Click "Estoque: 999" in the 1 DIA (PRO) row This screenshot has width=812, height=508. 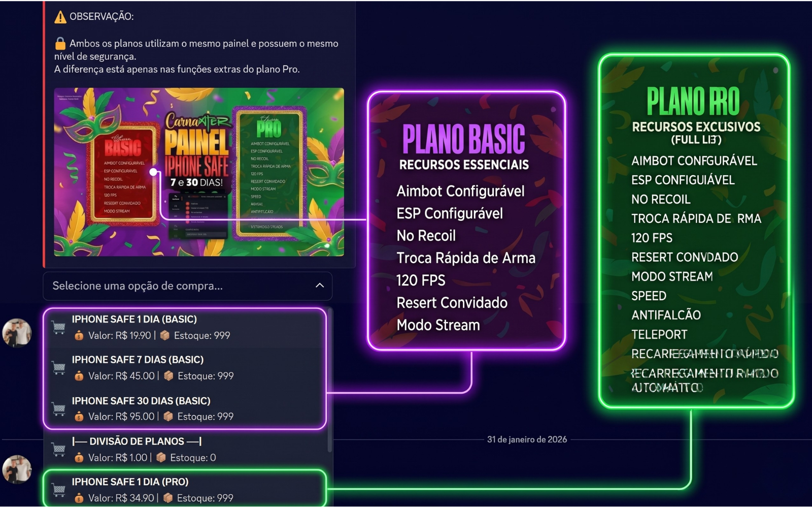[x=205, y=498]
